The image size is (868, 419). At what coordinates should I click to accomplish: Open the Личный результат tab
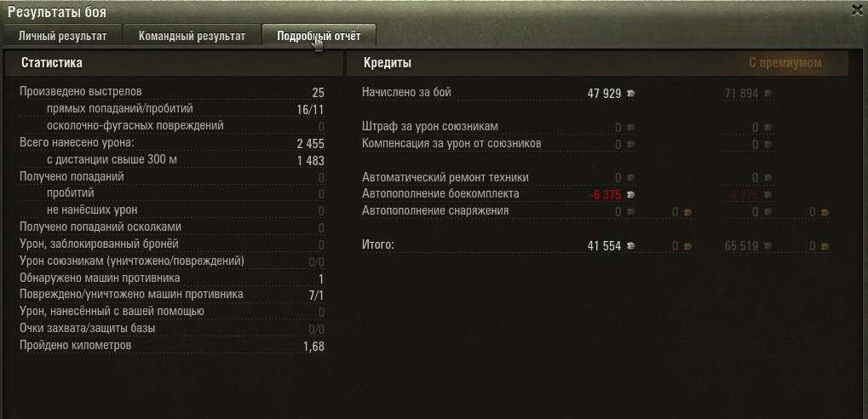[x=62, y=36]
